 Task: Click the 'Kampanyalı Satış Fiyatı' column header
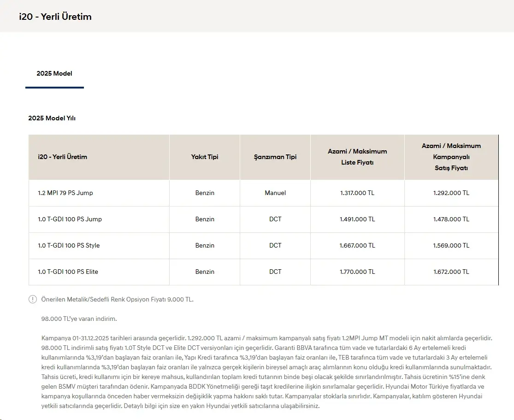[x=451, y=157]
